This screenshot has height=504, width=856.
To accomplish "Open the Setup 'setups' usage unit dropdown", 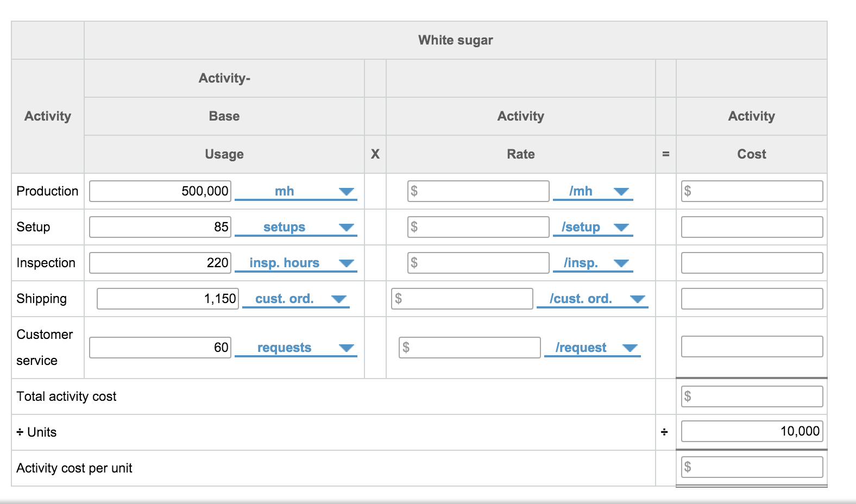I will [295, 227].
